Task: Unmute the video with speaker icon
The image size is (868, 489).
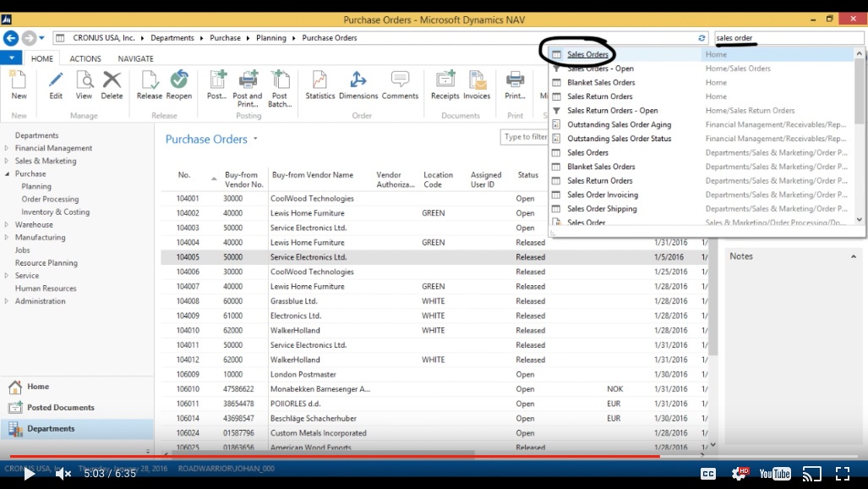Action: tap(63, 474)
